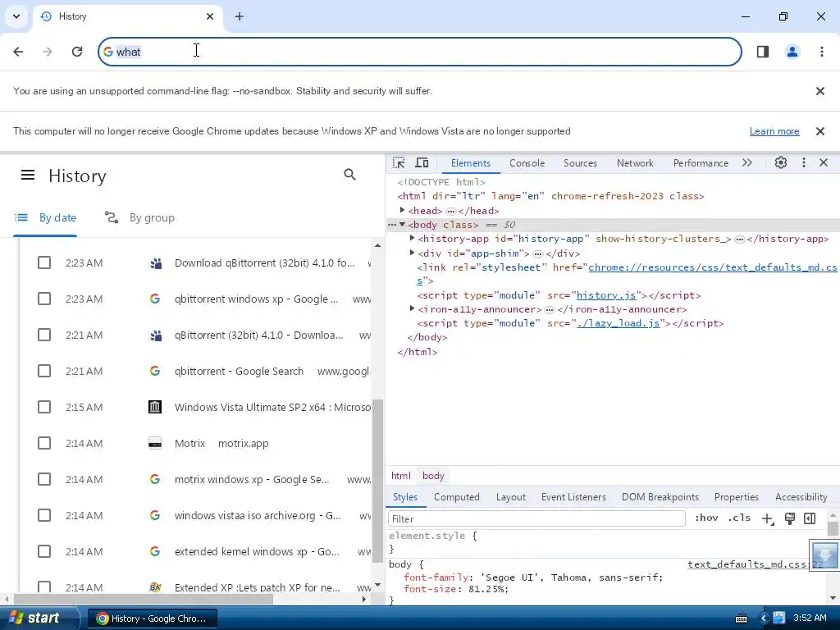This screenshot has width=840, height=630.
Task: Toggle the :hov element state panel
Action: 706,518
